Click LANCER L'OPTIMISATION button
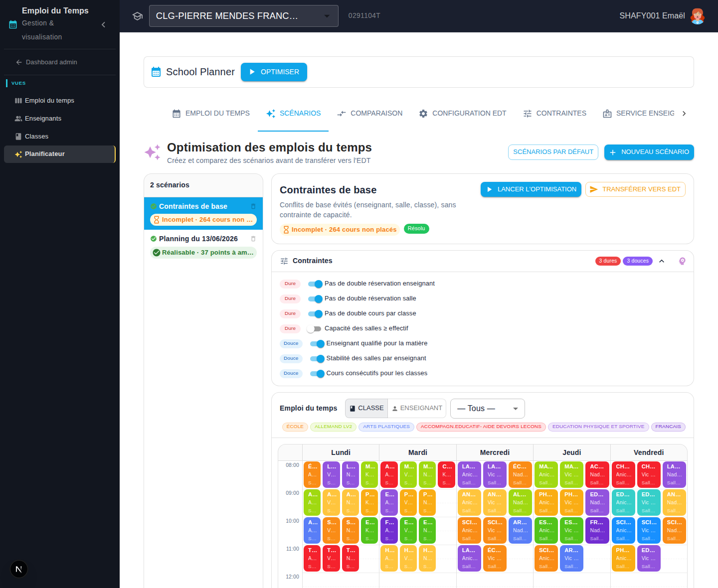Image resolution: width=718 pixels, height=588 pixels. [531, 189]
